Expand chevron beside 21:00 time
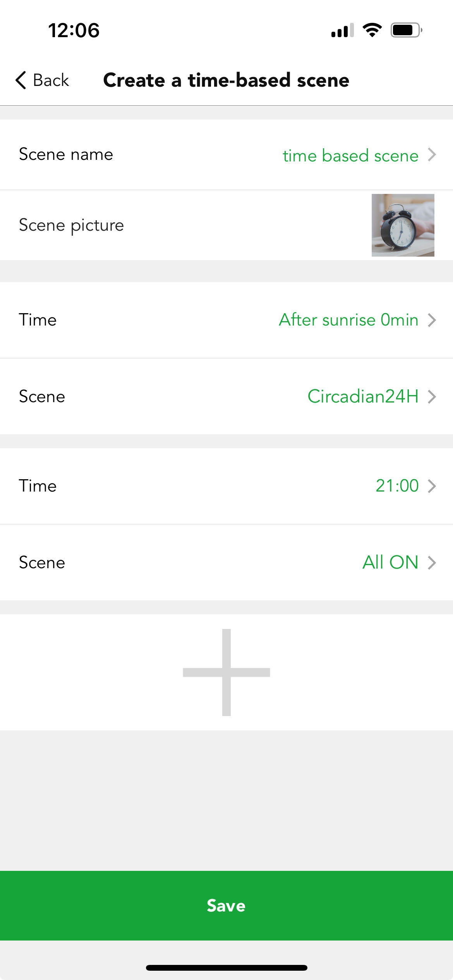Image resolution: width=453 pixels, height=980 pixels. tap(432, 486)
